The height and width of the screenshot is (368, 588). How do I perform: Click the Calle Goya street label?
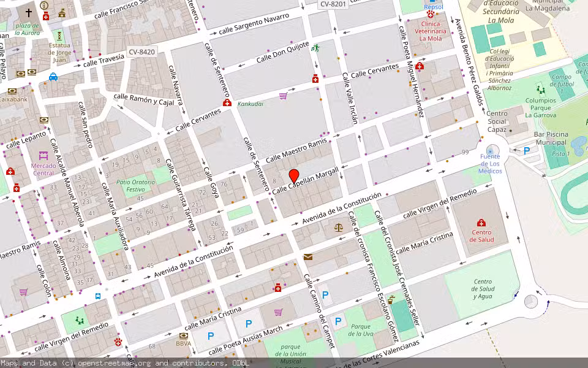[211, 182]
